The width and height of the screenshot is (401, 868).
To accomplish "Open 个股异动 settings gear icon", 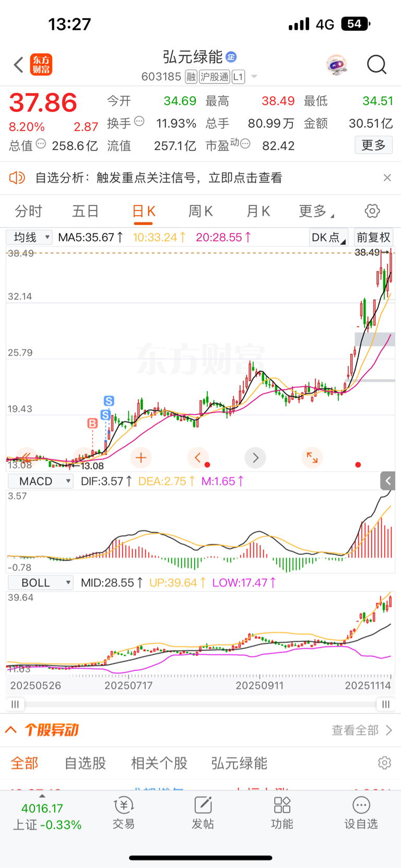I will point(384,763).
